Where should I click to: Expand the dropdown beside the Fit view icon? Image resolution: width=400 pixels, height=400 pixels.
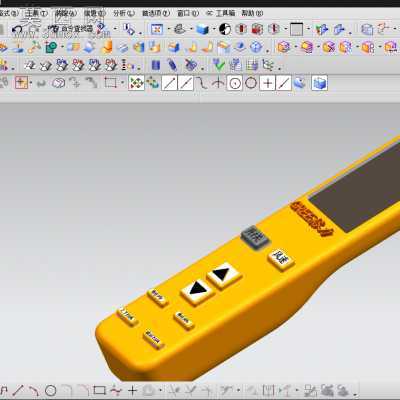168,29
